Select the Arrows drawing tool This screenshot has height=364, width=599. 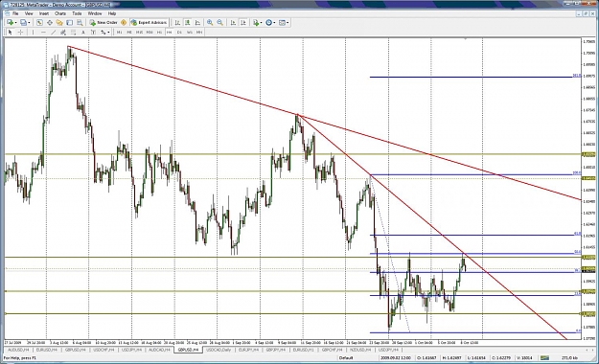click(x=103, y=32)
